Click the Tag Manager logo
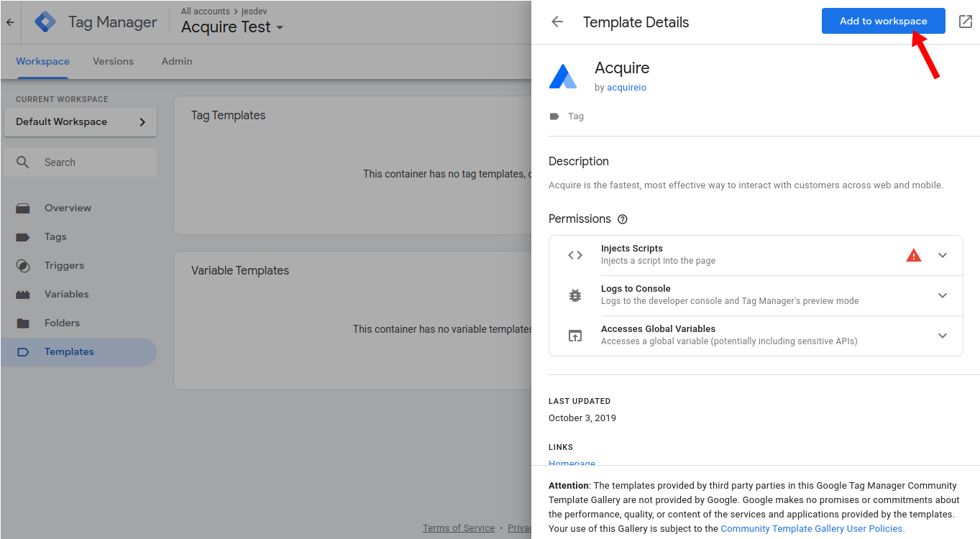Image resolution: width=980 pixels, height=539 pixels. (45, 22)
